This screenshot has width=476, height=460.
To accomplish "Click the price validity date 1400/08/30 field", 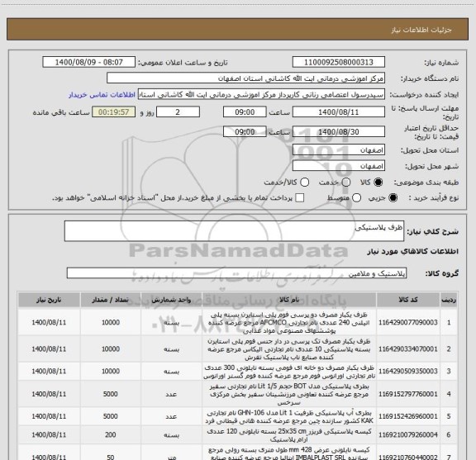I will (339, 131).
